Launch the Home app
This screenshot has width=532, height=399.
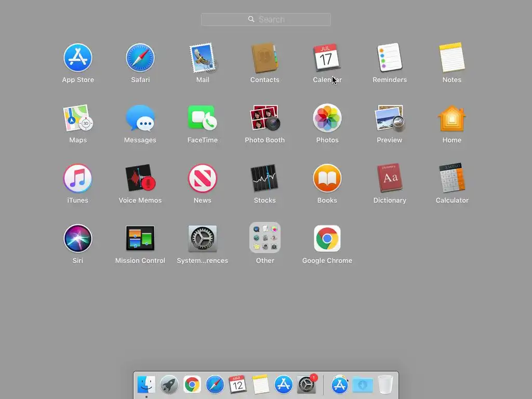452,118
